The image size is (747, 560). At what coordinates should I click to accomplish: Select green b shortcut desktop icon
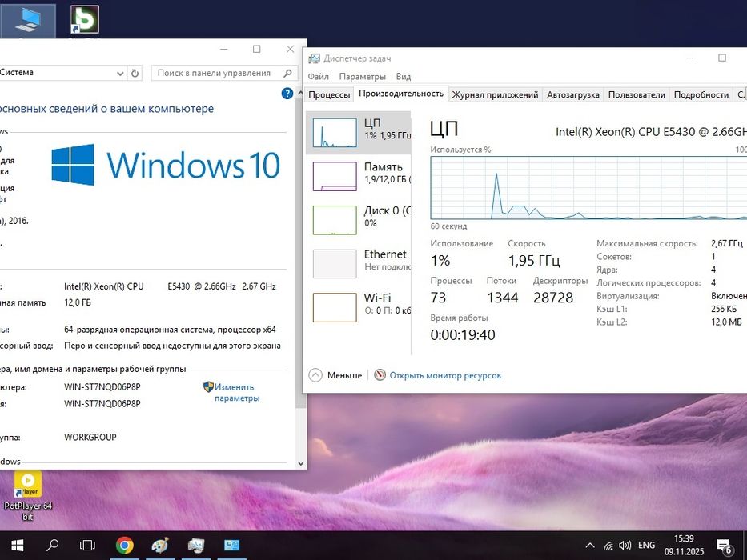(x=85, y=20)
